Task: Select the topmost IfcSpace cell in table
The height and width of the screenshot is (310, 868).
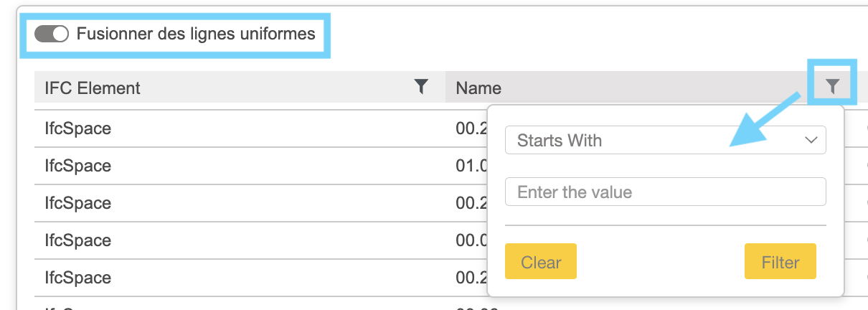Action: coord(77,128)
